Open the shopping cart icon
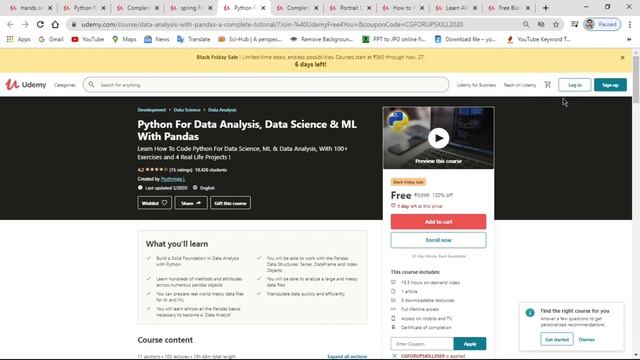This screenshot has width=640, height=360. [548, 84]
